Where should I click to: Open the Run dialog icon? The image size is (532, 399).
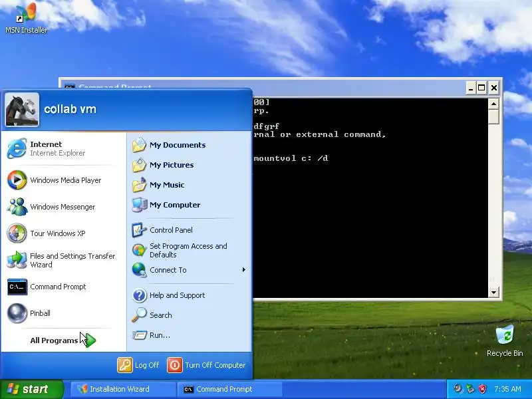tap(139, 335)
